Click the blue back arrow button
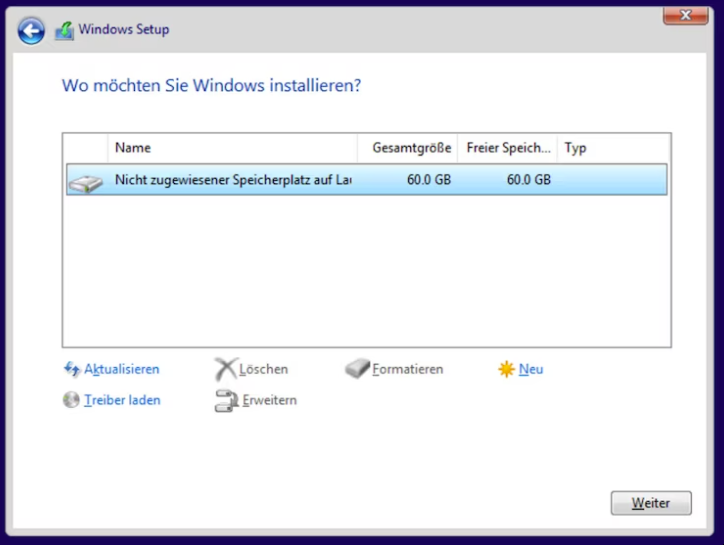 (31, 31)
